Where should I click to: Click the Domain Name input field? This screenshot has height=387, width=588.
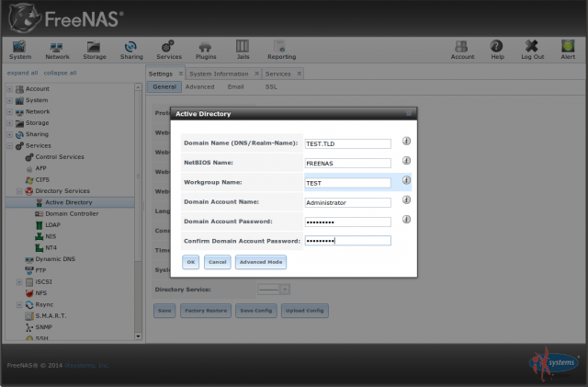[347, 143]
